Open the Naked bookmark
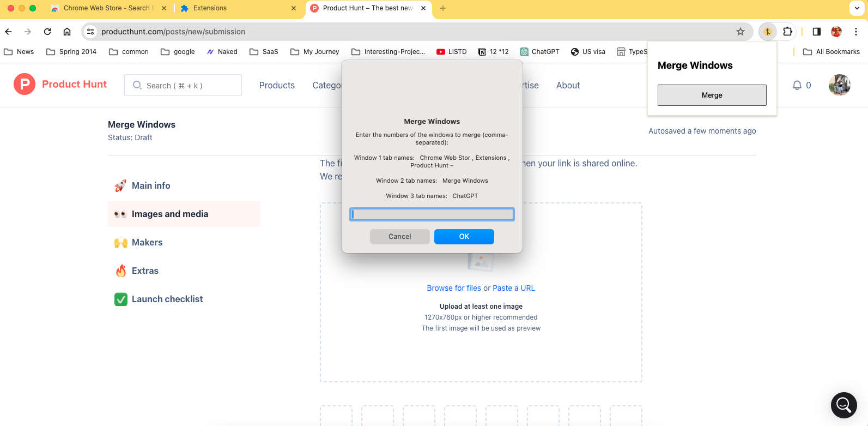Image resolution: width=868 pixels, height=426 pixels. [x=222, y=52]
